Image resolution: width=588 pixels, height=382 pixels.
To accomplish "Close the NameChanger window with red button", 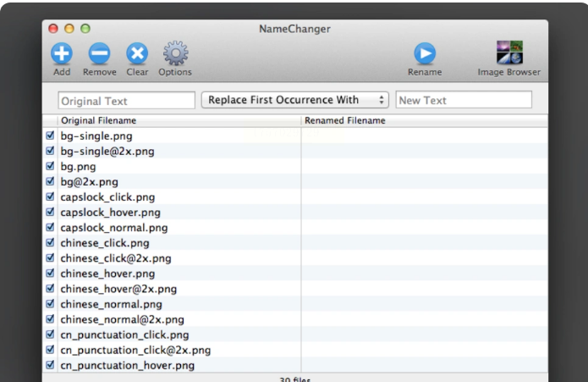I will pyautogui.click(x=53, y=29).
